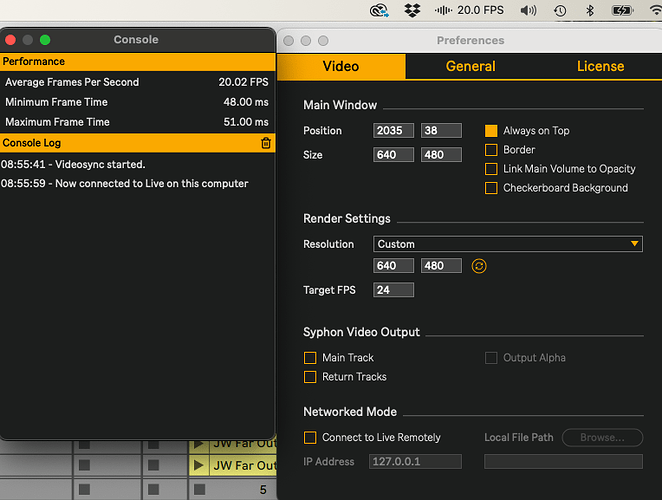Open the Bluetooth menu bar icon

[590, 10]
